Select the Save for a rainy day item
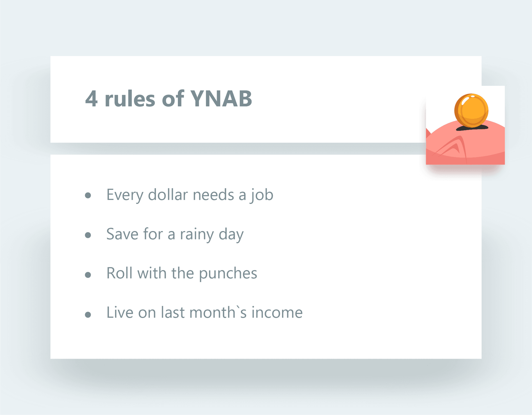532x415 pixels. (x=175, y=235)
